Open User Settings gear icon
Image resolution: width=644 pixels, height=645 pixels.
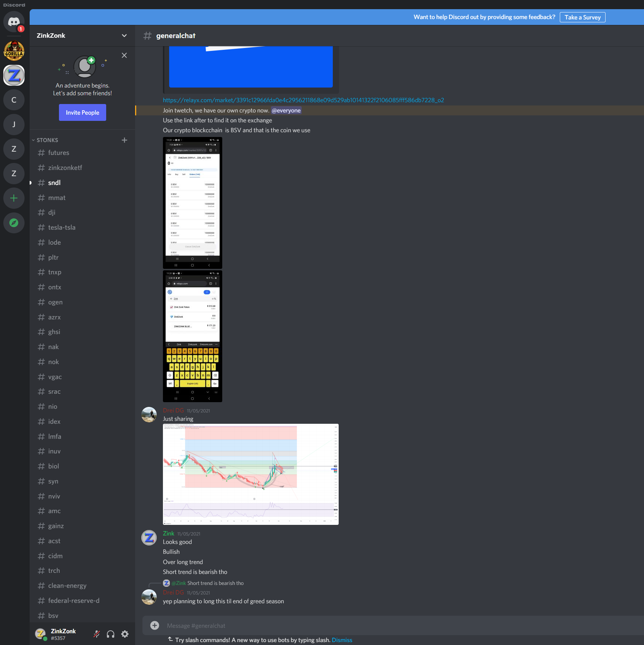coord(125,634)
